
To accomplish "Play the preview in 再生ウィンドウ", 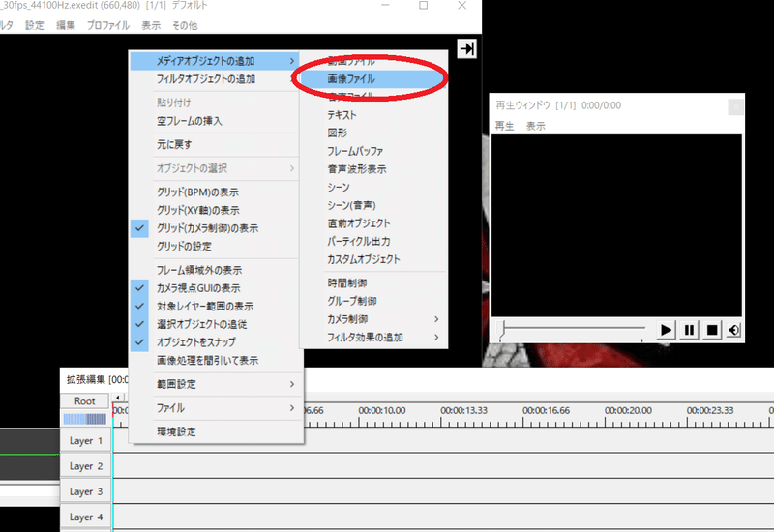I will pos(666,330).
